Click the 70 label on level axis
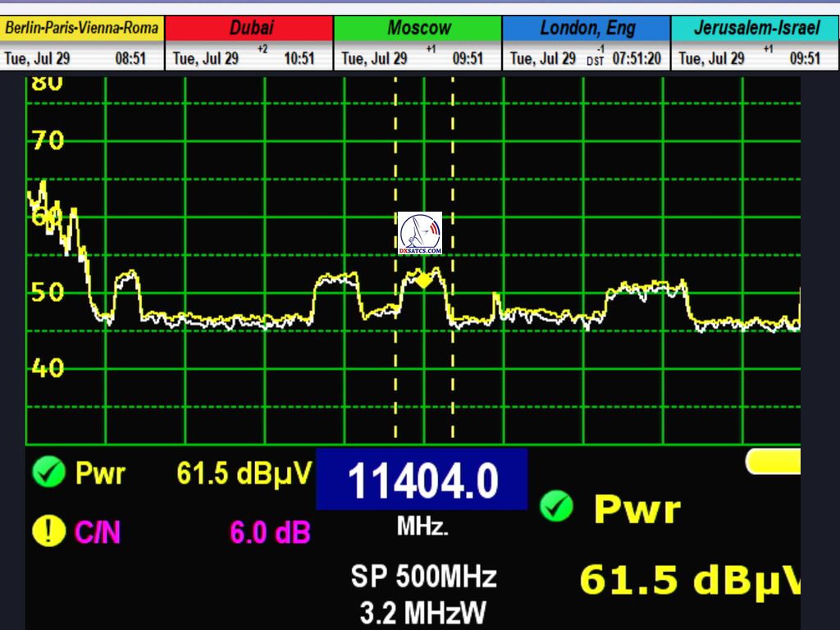The height and width of the screenshot is (630, 840). pyautogui.click(x=48, y=141)
